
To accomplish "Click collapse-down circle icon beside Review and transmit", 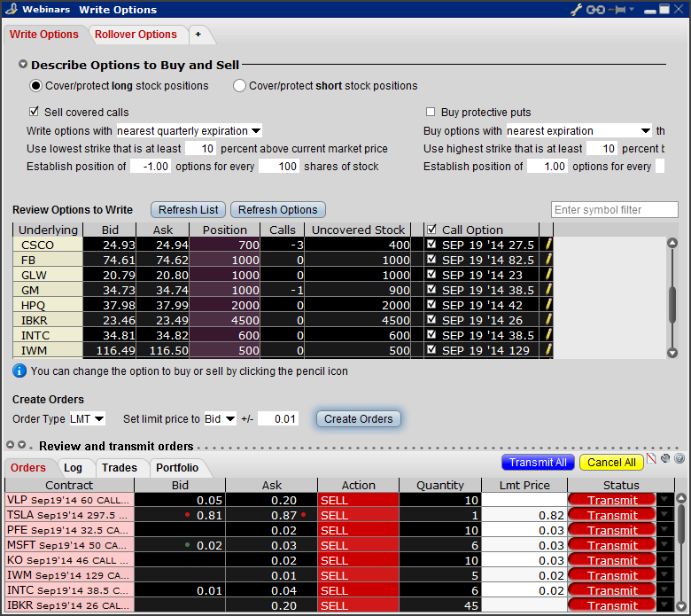I will pyautogui.click(x=21, y=444).
